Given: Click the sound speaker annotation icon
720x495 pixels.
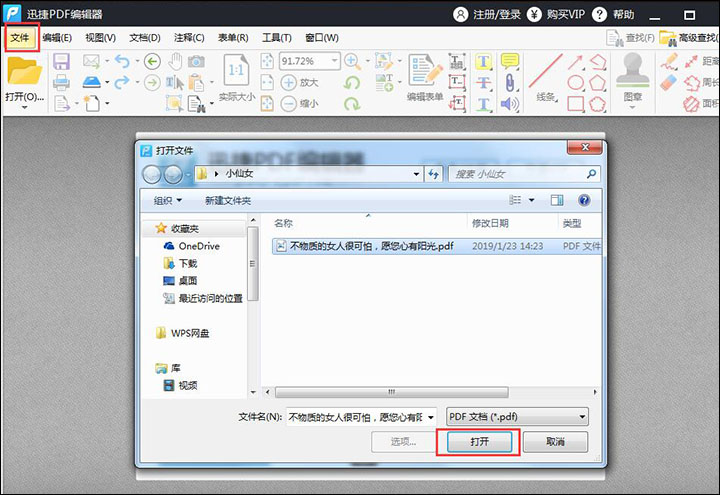Looking at the screenshot, I should point(510,104).
